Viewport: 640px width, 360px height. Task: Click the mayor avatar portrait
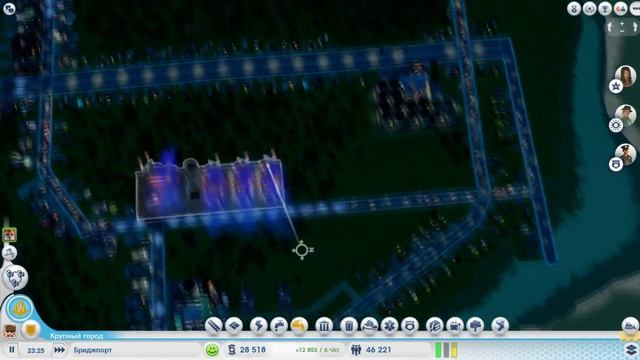click(x=10, y=330)
